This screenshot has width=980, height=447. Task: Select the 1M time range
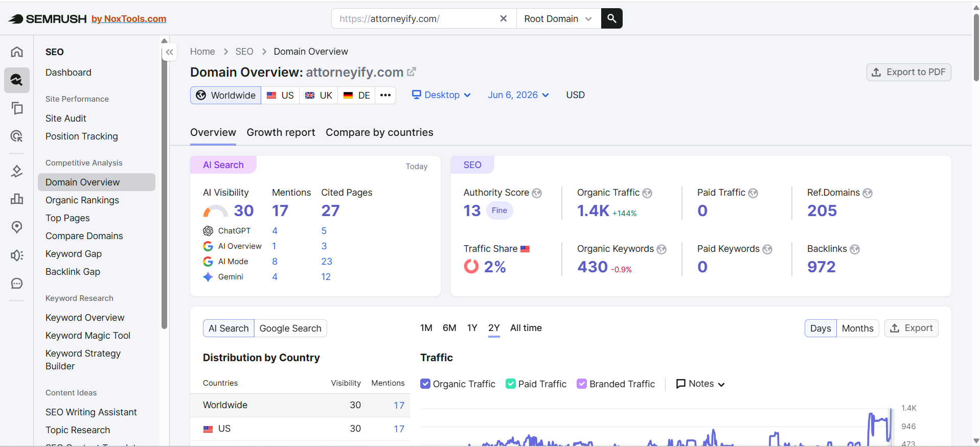click(426, 328)
